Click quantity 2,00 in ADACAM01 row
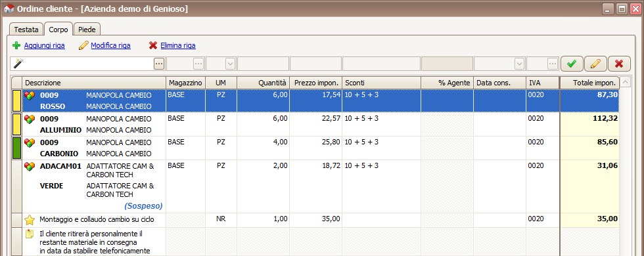 coord(280,166)
